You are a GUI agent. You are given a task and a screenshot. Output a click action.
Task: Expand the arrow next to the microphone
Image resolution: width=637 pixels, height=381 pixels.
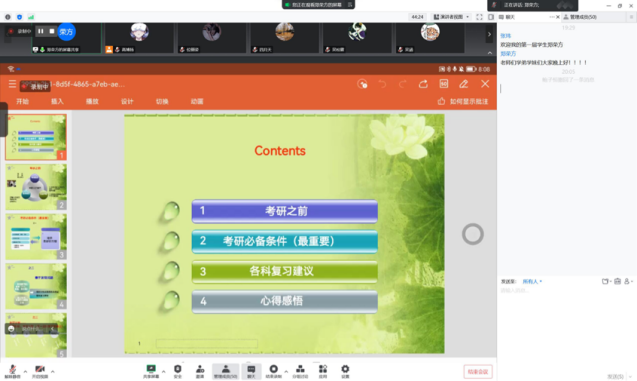pos(25,371)
